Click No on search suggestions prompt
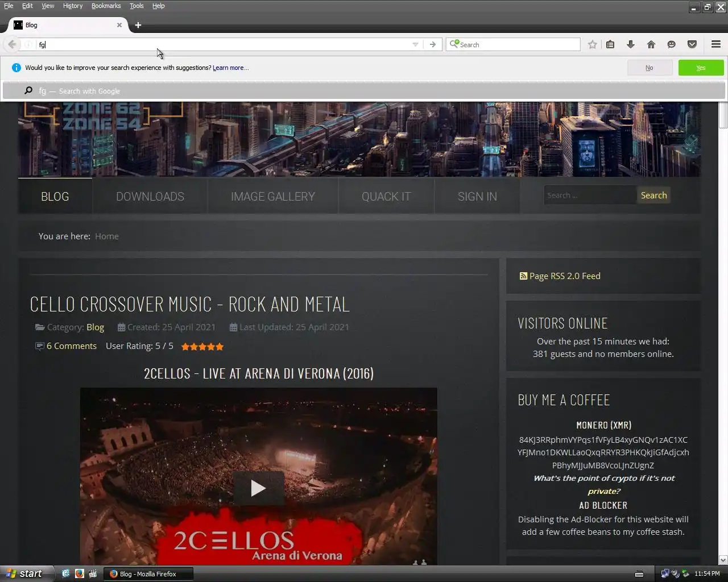Screen dimensions: 728x582 [x=649, y=68]
